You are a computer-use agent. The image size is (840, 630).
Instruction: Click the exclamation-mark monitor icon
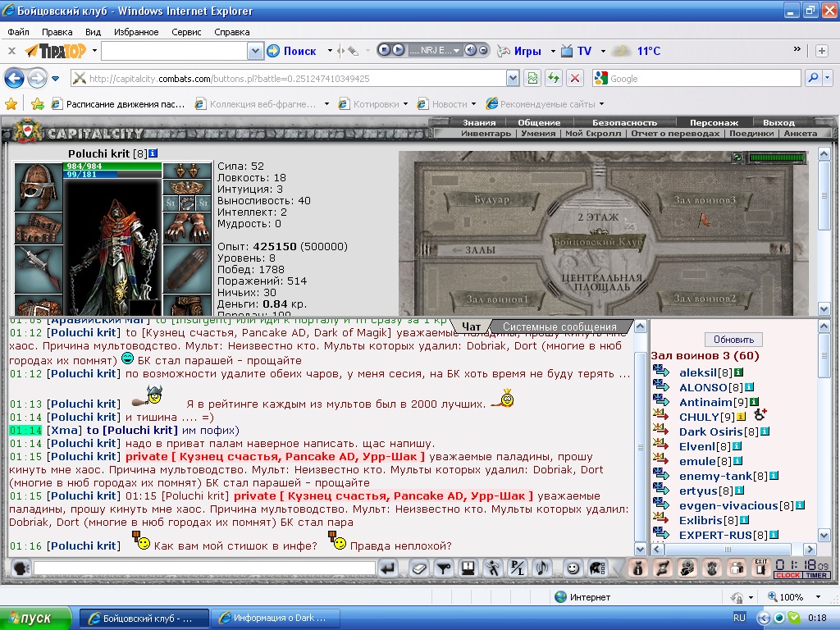click(468, 568)
